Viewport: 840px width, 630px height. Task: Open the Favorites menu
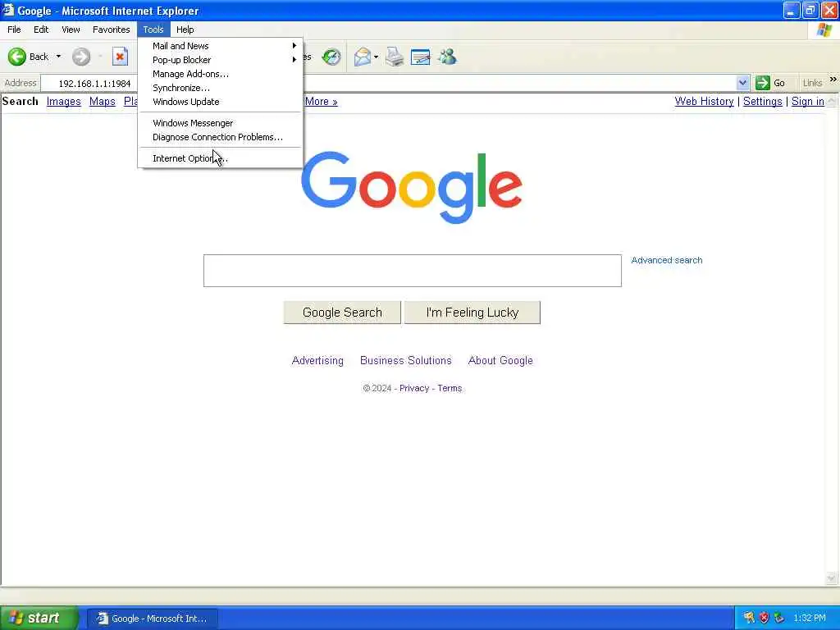click(112, 30)
